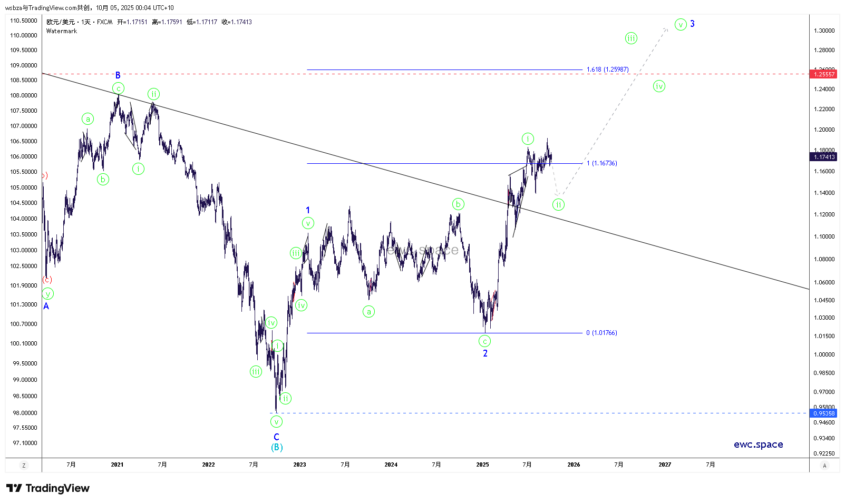The image size is (845, 504).
Task: Click the cyan (B) wave label
Action: tap(277, 447)
